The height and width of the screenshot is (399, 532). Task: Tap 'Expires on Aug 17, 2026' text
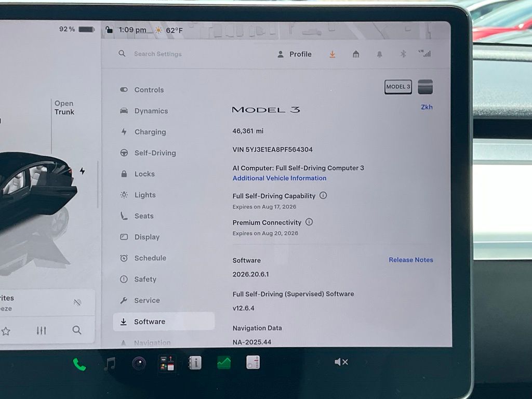264,207
